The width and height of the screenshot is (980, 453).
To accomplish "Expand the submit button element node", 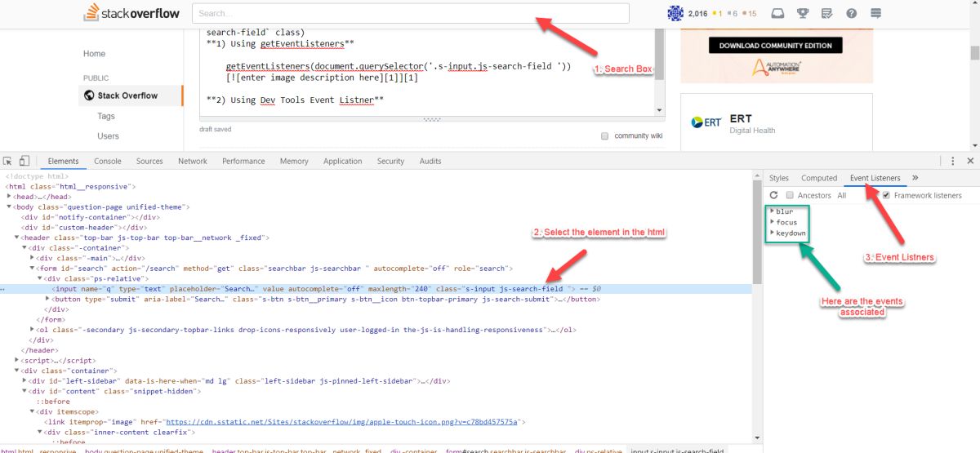I will [x=47, y=299].
